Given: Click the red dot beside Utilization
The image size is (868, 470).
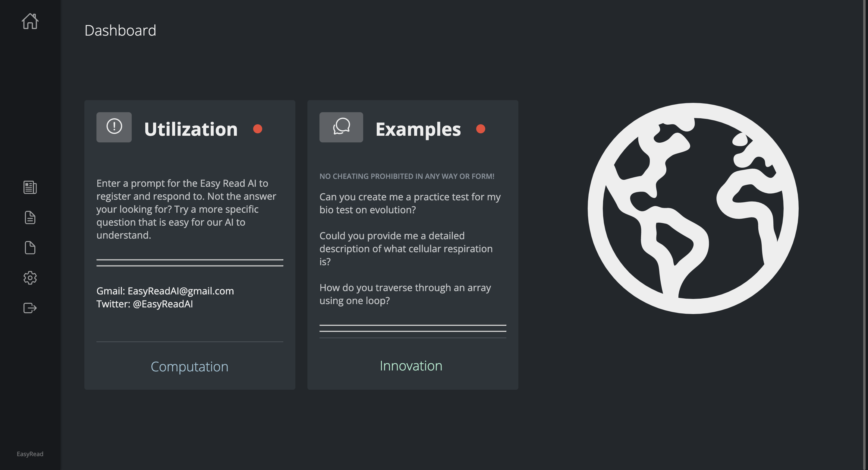Looking at the screenshot, I should (x=257, y=129).
